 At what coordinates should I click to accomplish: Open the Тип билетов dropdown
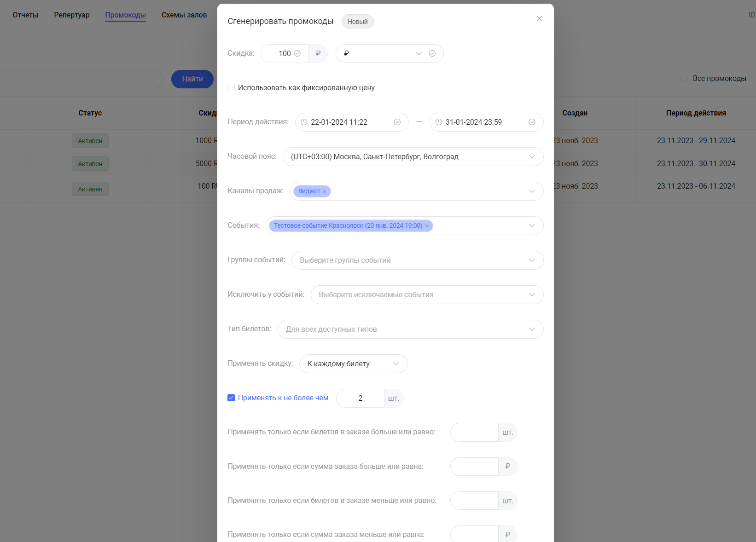410,329
